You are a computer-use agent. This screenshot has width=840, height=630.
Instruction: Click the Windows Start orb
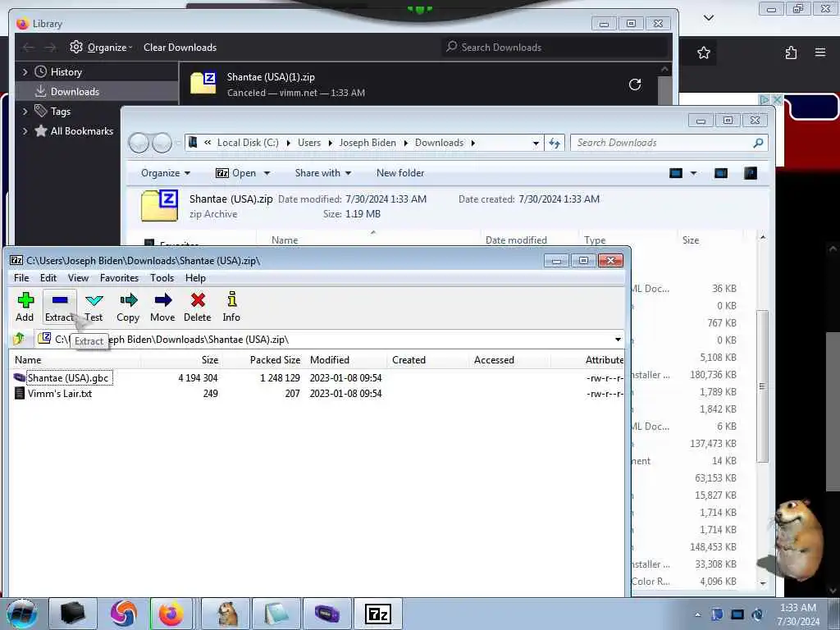[22, 614]
